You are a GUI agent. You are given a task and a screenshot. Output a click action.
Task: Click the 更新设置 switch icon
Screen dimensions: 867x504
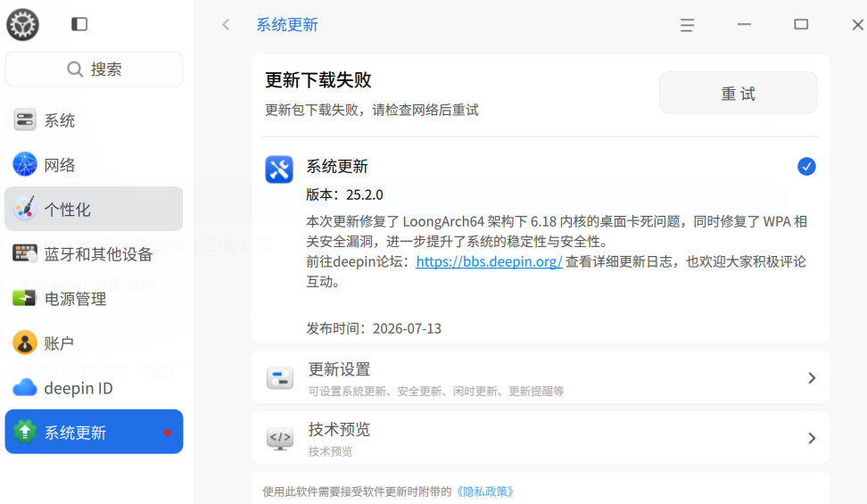[x=280, y=378]
